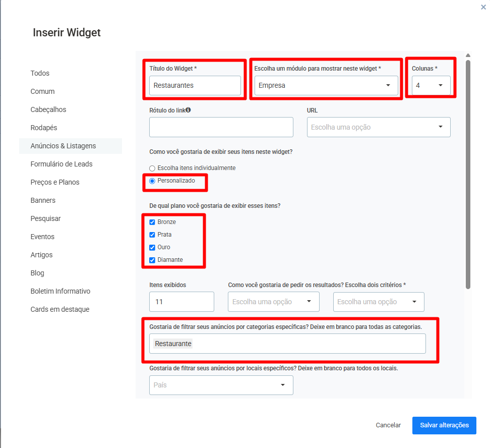Click Salvar alterações button

coord(444,425)
